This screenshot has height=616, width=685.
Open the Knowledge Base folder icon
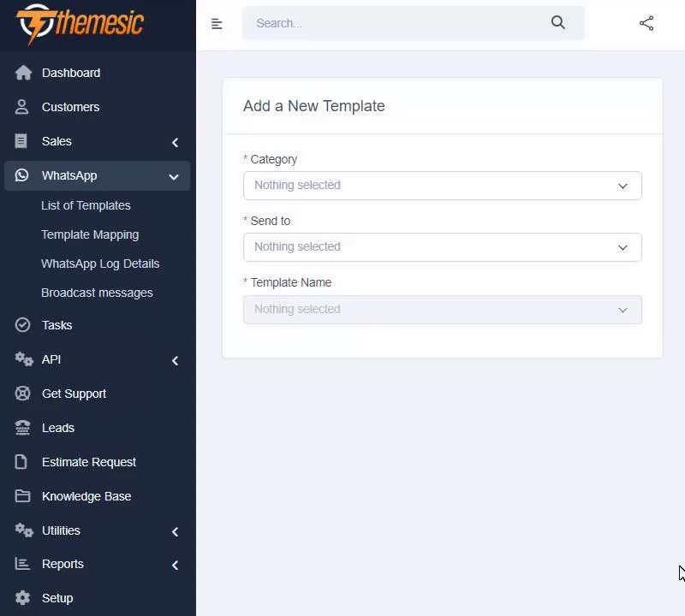[x=24, y=496]
